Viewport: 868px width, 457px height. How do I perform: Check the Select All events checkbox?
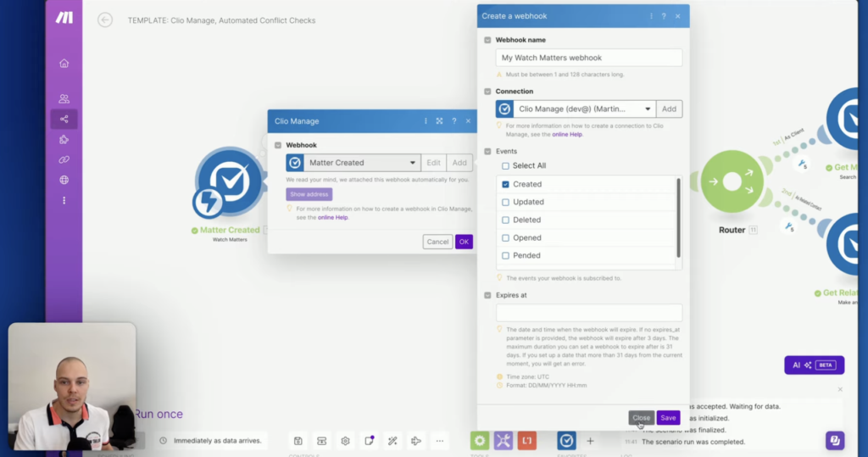tap(505, 165)
